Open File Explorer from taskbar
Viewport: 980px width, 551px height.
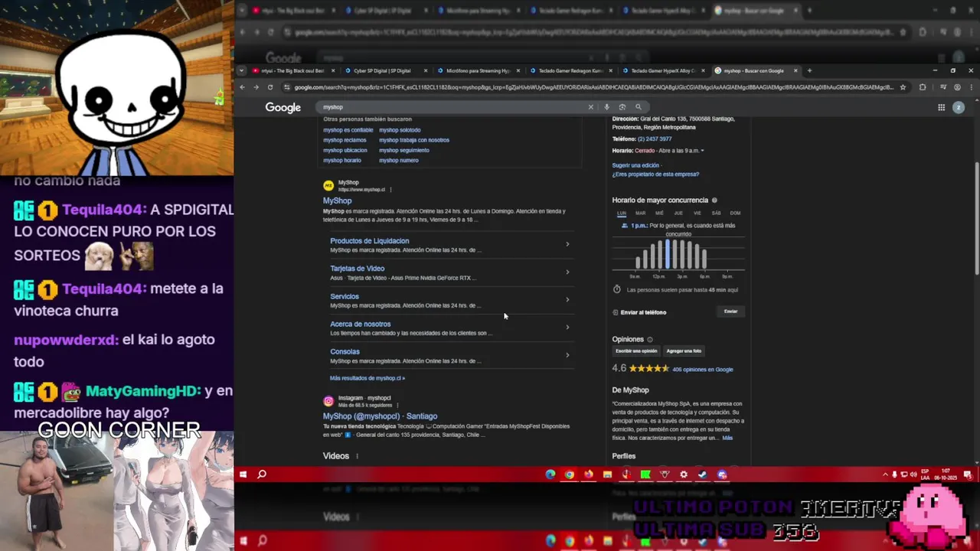coord(607,474)
